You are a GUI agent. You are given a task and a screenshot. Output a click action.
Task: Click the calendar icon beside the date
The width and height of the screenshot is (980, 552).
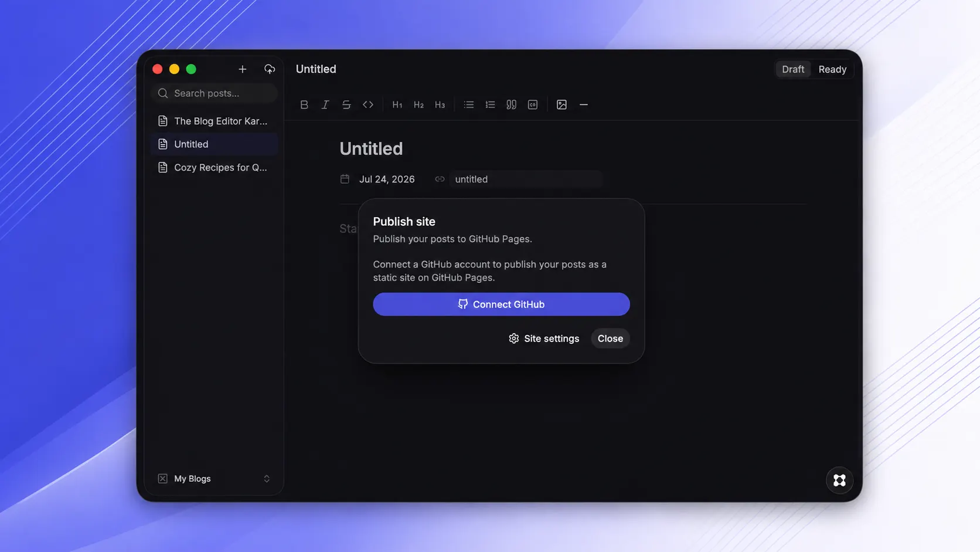(345, 179)
